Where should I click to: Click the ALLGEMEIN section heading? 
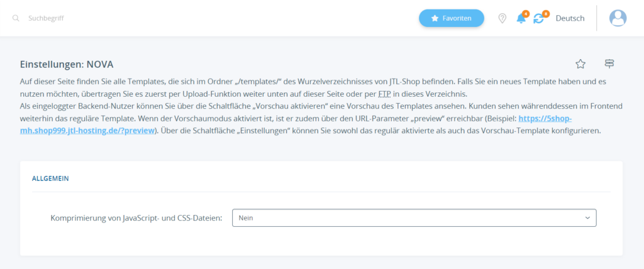50,178
